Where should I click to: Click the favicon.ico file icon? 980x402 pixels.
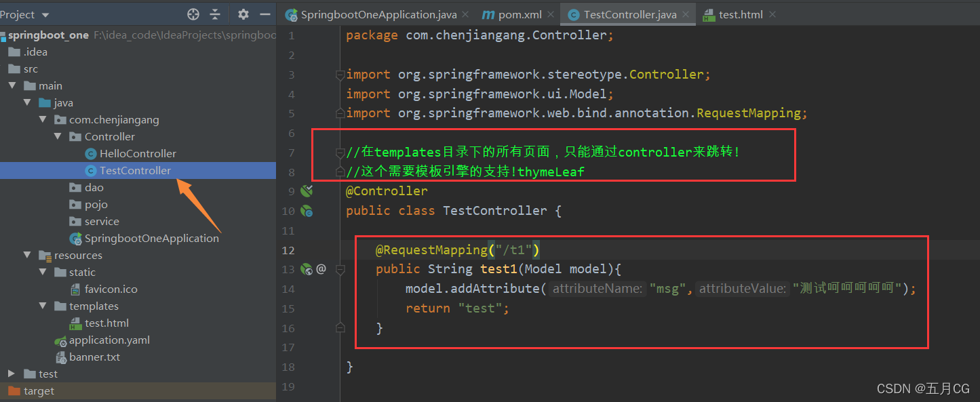pos(75,289)
